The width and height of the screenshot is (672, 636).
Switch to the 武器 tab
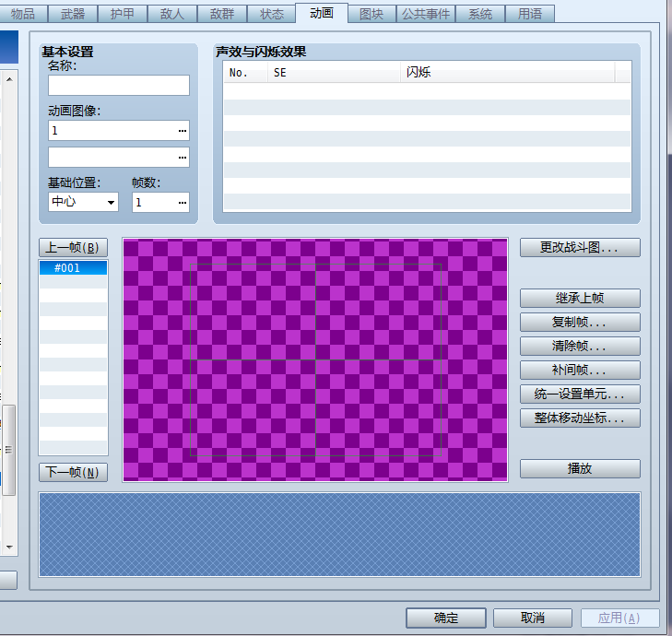(x=73, y=14)
